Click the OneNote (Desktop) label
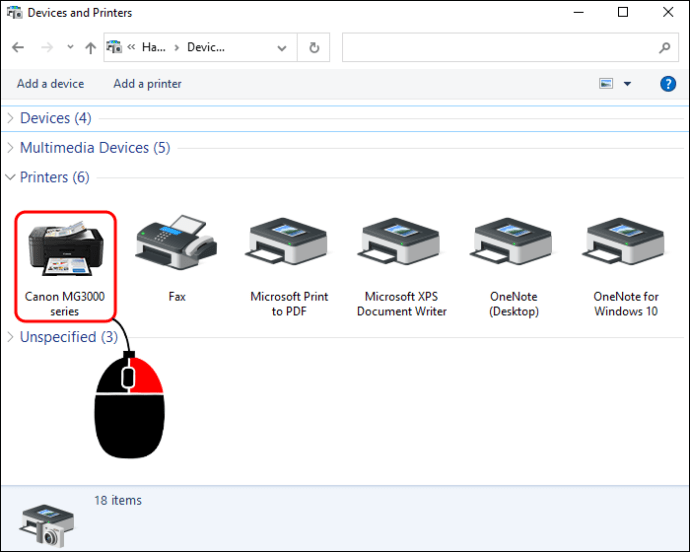690x552 pixels. (x=514, y=304)
